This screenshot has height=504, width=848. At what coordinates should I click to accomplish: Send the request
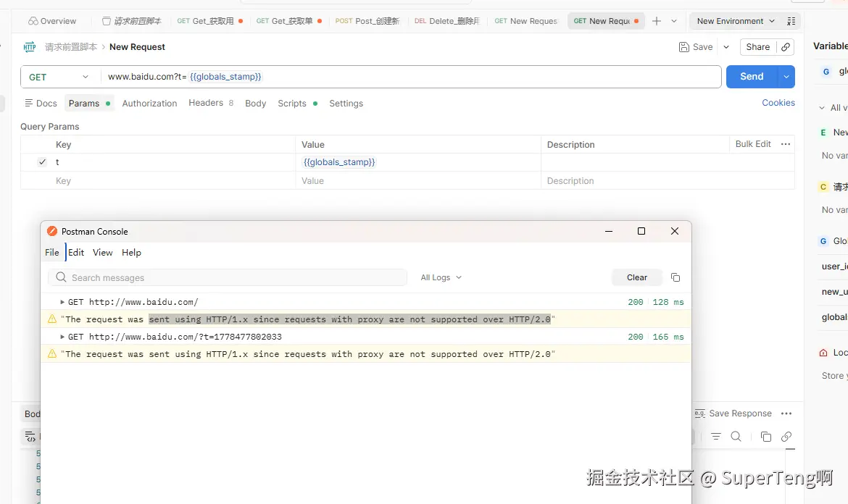751,77
